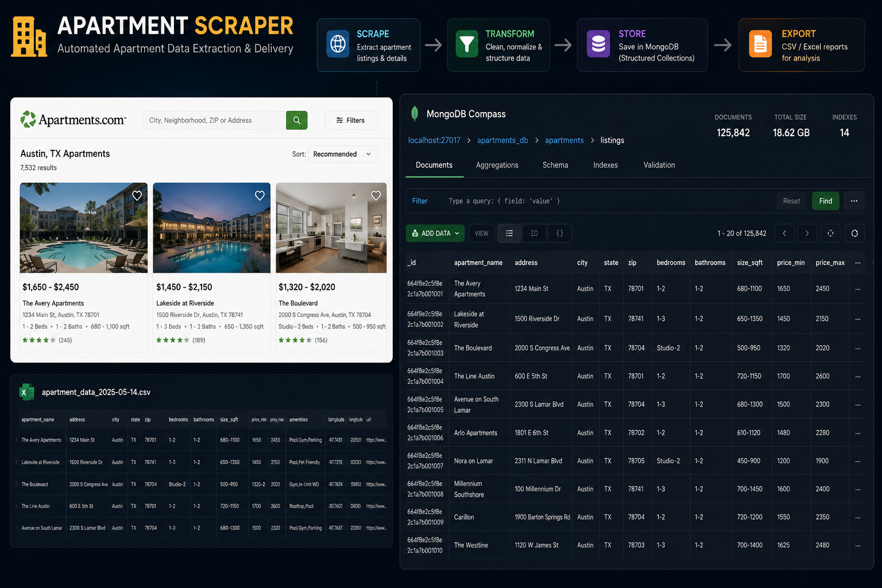The height and width of the screenshot is (588, 882).
Task: Favorite The Avery Apartments listing with heart icon
Action: click(x=137, y=196)
